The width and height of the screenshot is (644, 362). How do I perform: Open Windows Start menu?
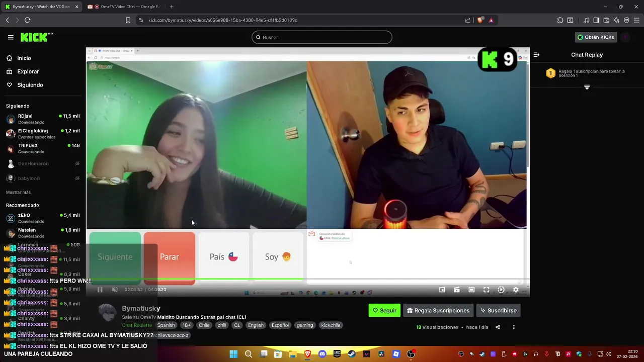[233, 354]
